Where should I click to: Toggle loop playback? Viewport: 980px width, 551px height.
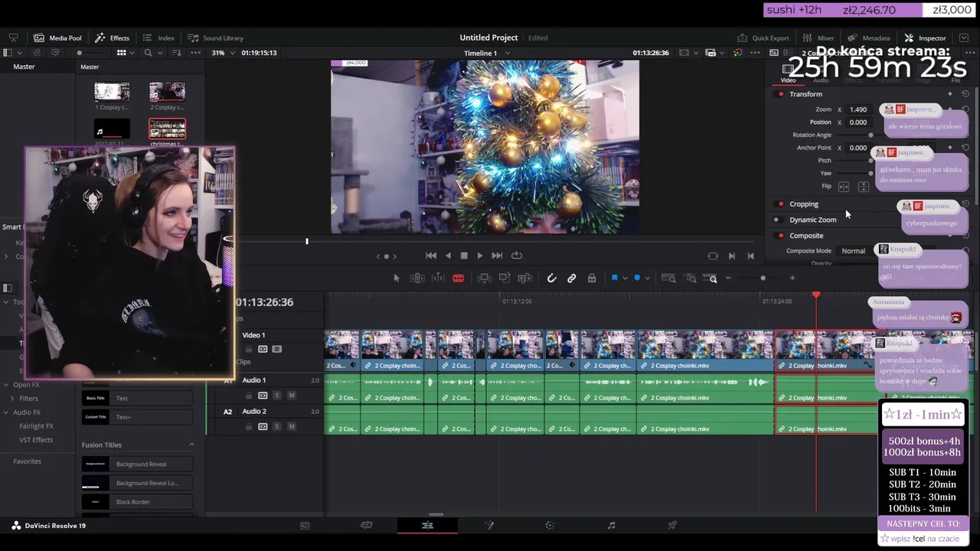(517, 256)
